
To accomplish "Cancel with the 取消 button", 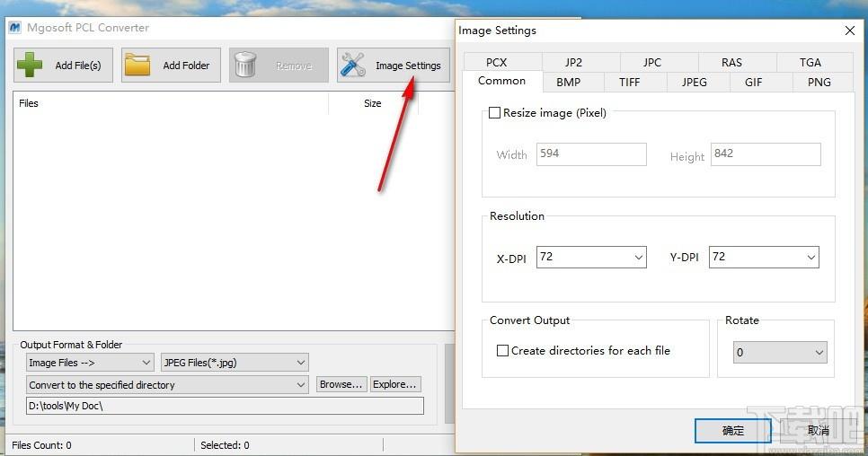I will click(818, 430).
